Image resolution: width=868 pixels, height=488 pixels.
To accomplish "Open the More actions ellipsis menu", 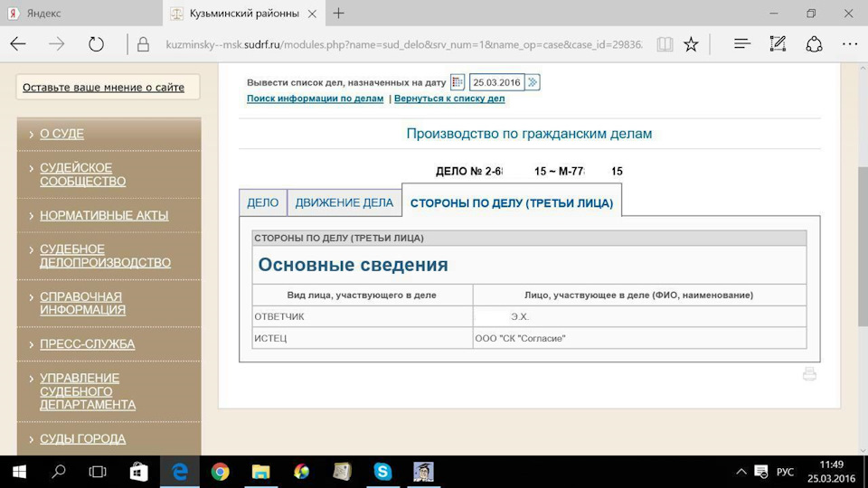I will 849,44.
